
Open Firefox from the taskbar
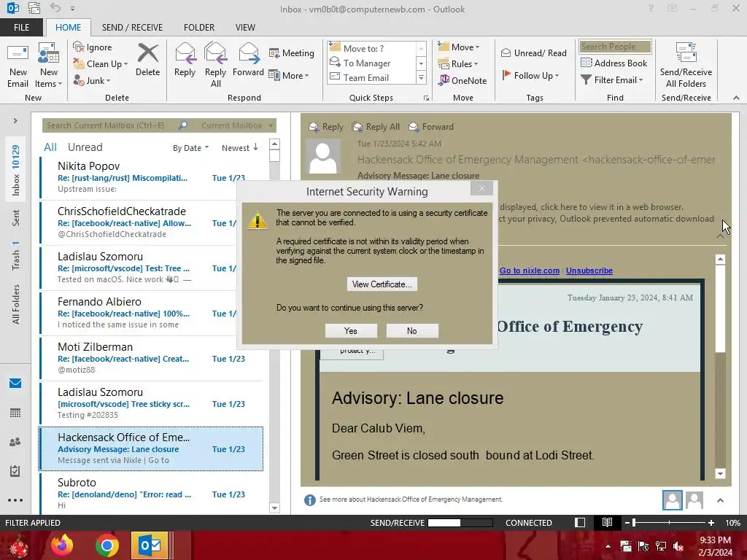[x=63, y=545]
